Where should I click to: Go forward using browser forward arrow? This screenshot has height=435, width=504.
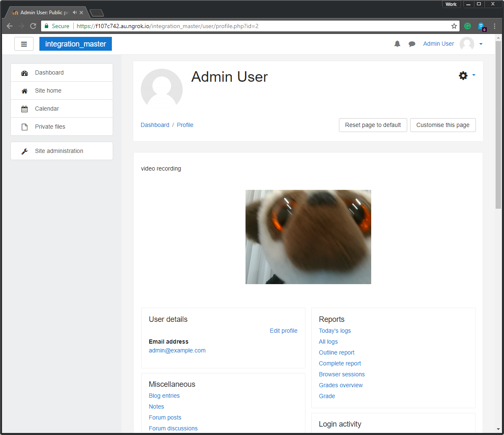pyautogui.click(x=21, y=26)
